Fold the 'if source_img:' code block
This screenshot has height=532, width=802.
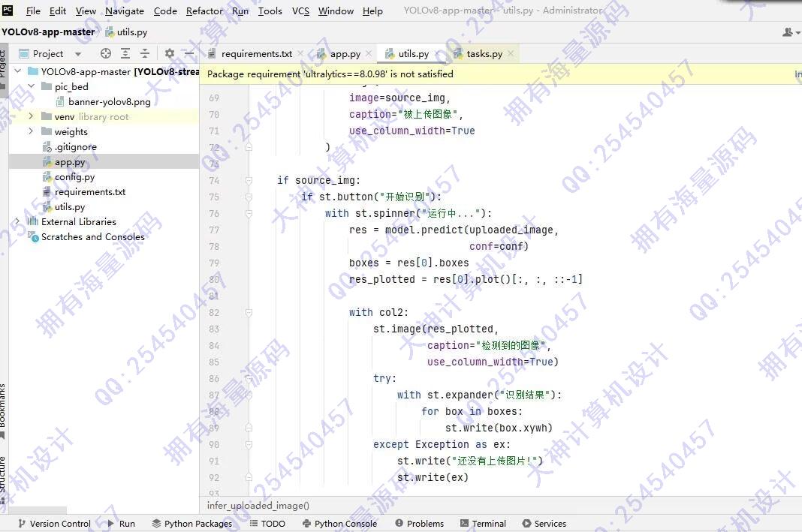249,180
